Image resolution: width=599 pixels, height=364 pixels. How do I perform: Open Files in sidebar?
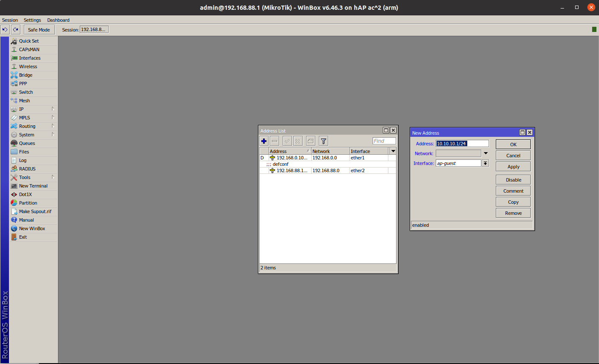pos(33,152)
